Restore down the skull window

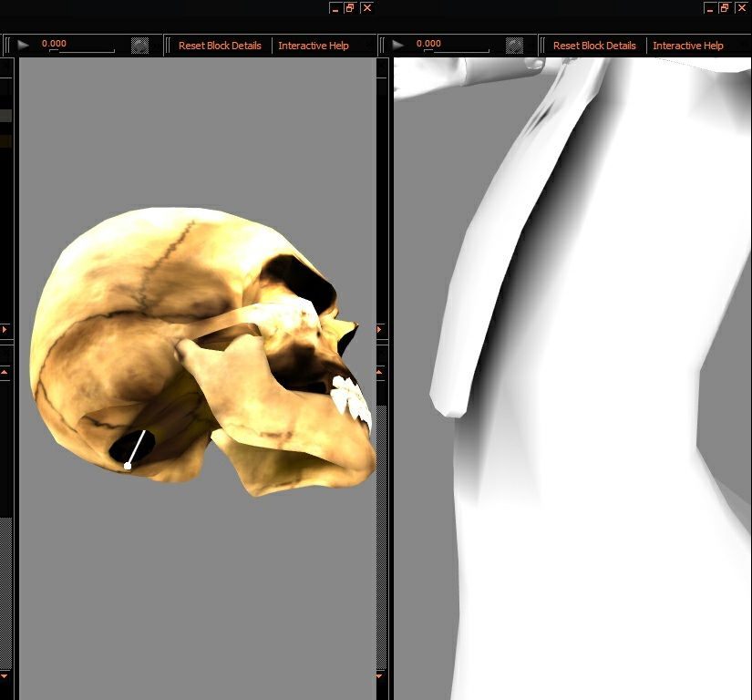tap(350, 7)
